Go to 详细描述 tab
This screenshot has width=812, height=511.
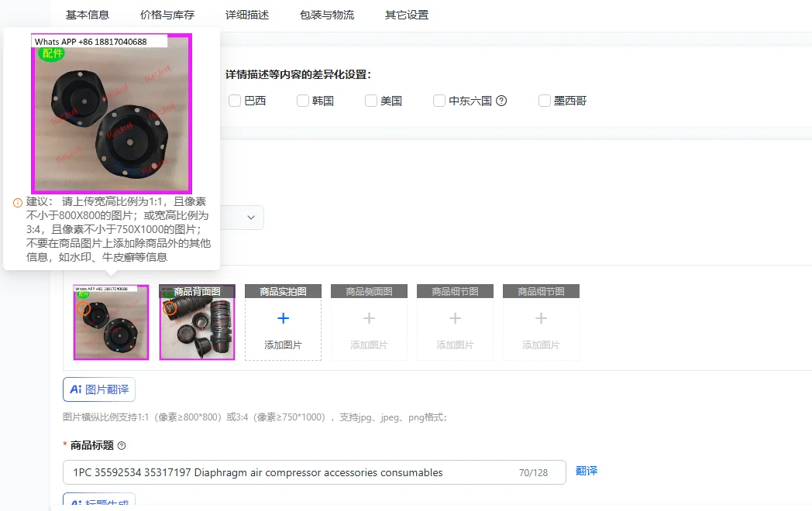247,15
